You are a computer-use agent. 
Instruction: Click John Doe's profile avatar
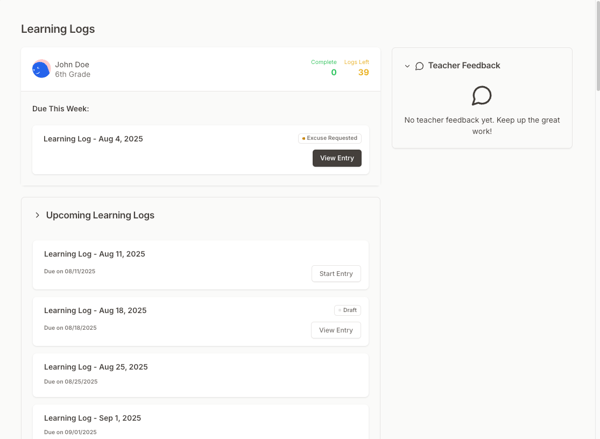(x=41, y=69)
